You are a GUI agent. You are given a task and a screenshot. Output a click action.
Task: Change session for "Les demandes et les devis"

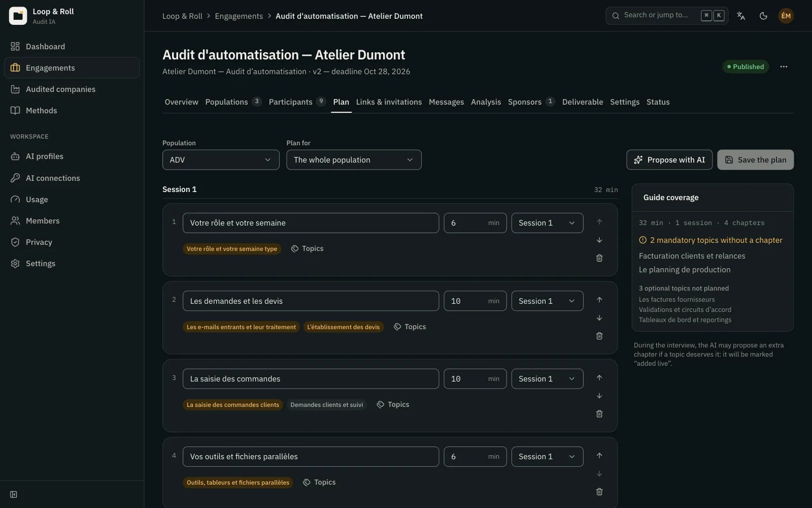tap(547, 301)
